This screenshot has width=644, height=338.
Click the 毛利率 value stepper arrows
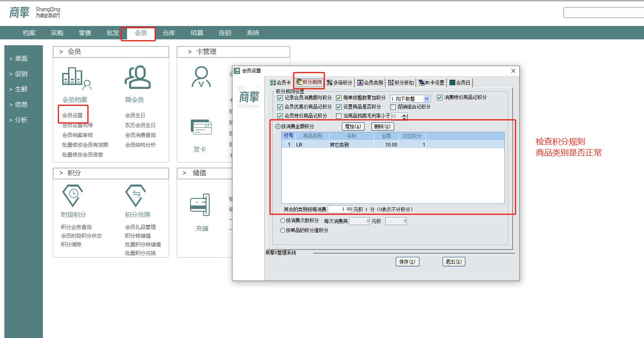pos(404,116)
